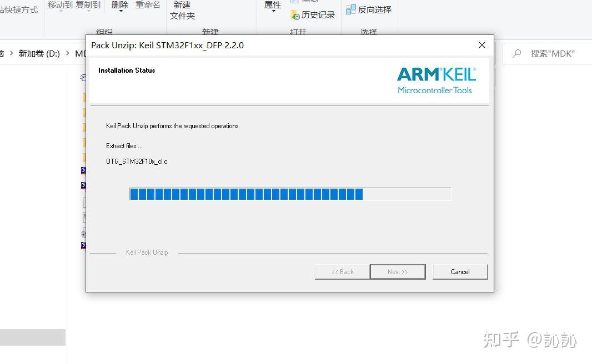Close the Pack Unzip dialog
The width and height of the screenshot is (592, 364).
click(481, 46)
